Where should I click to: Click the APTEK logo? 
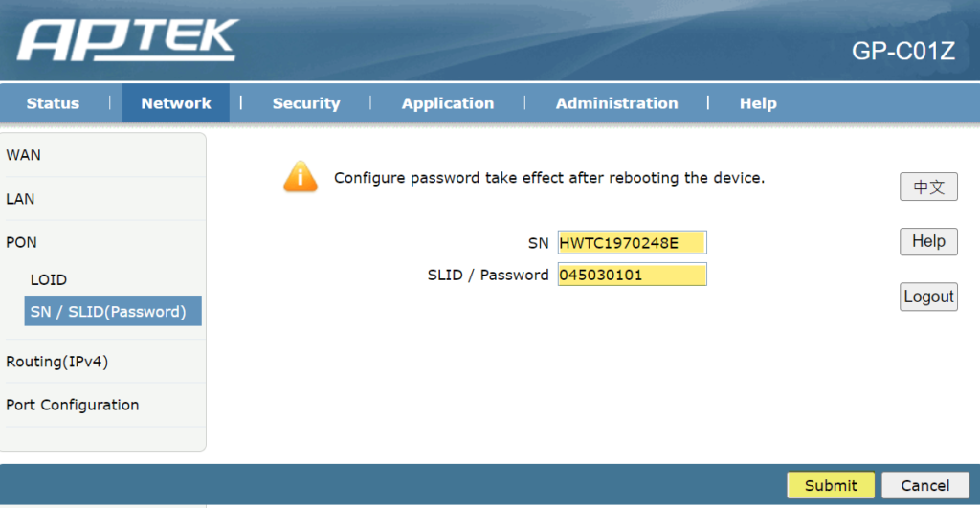(x=127, y=41)
